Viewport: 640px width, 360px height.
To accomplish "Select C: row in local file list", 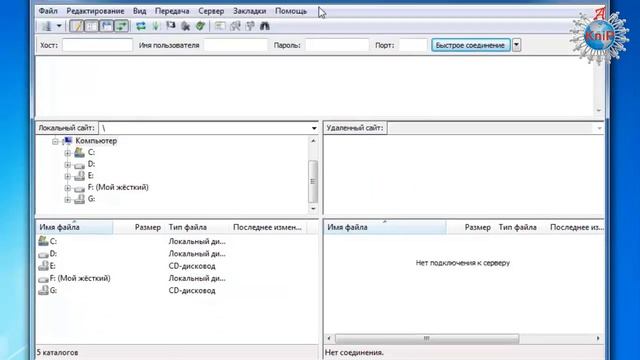I will (177, 242).
